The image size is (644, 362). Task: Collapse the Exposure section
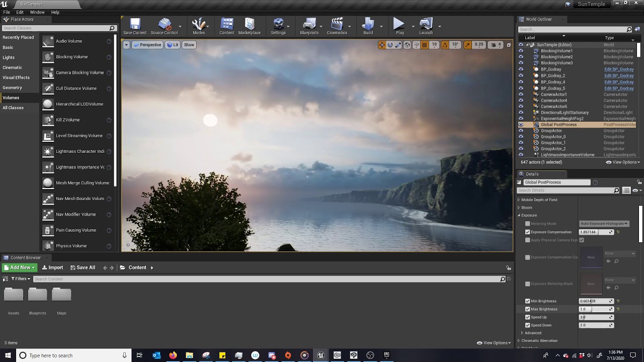pyautogui.click(x=519, y=215)
